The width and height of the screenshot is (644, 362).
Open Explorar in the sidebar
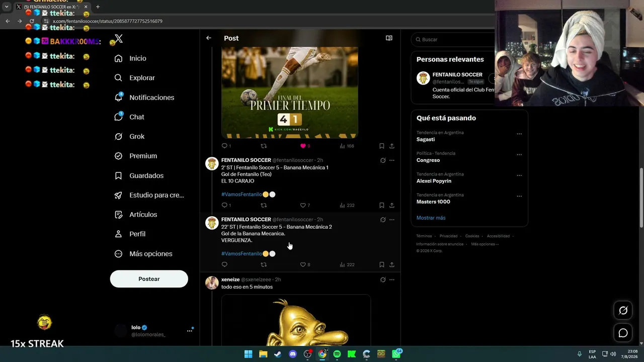[135, 78]
